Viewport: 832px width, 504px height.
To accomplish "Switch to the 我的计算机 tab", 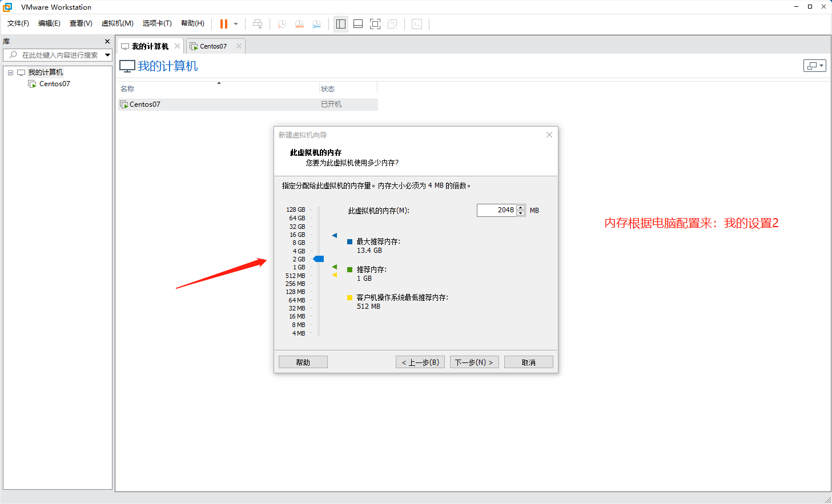I will [x=150, y=46].
